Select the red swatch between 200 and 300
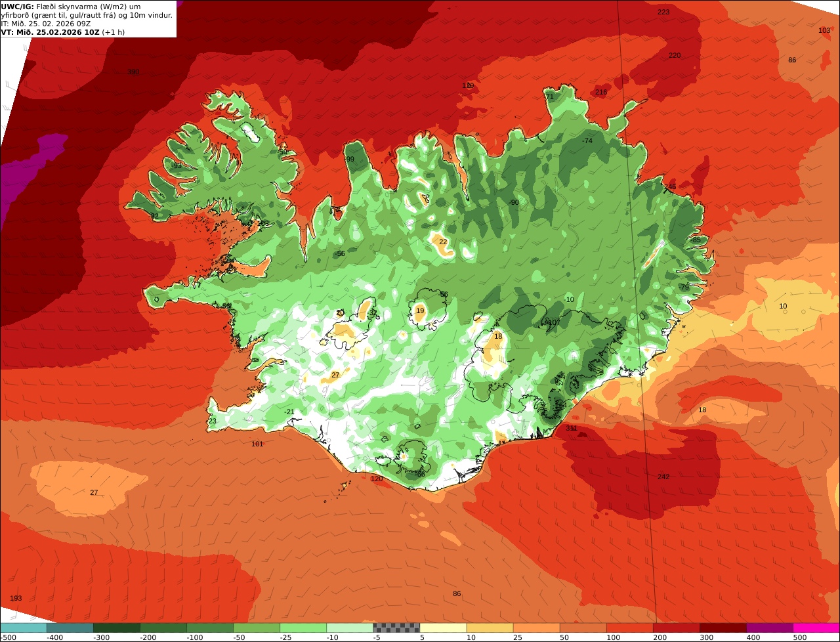This screenshot has height=642, width=840. tap(676, 628)
